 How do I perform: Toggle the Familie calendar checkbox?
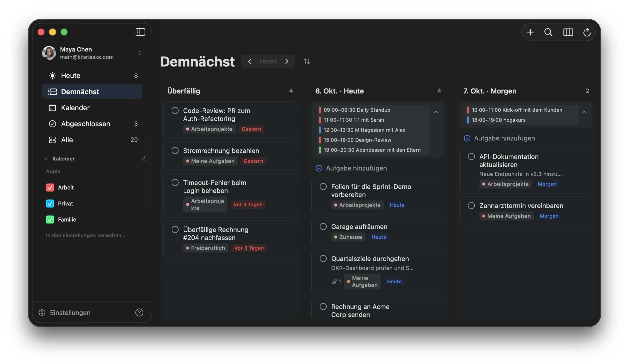[x=50, y=219]
